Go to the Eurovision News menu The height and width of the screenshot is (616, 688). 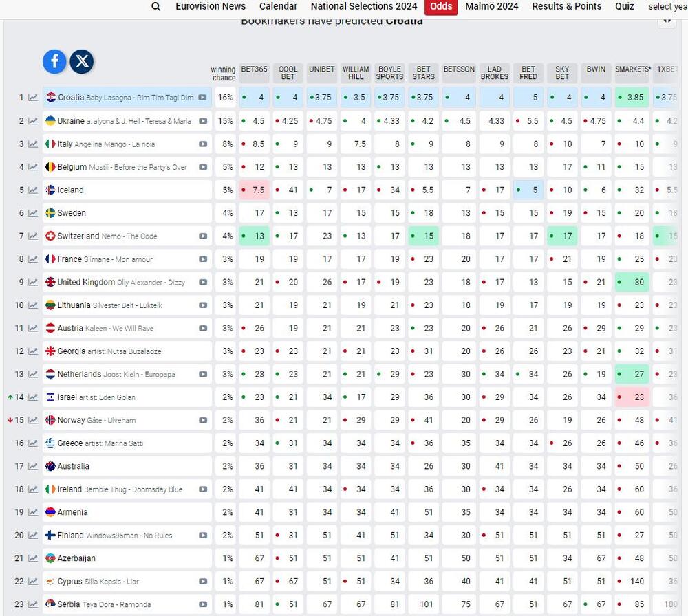pos(211,6)
